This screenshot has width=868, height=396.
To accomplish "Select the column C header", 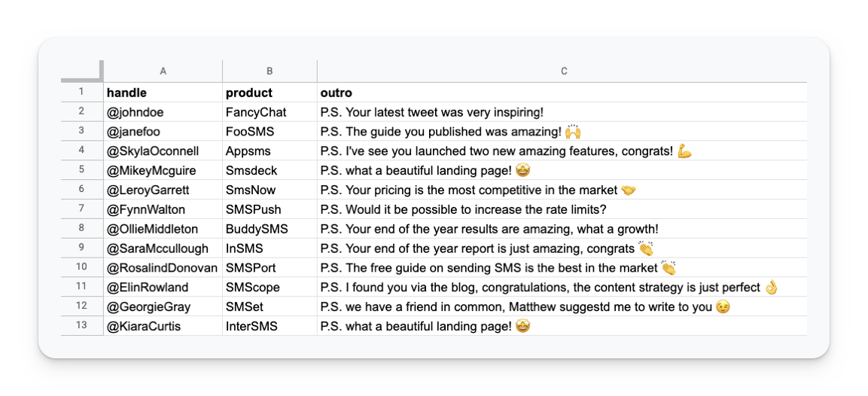I will (562, 71).
